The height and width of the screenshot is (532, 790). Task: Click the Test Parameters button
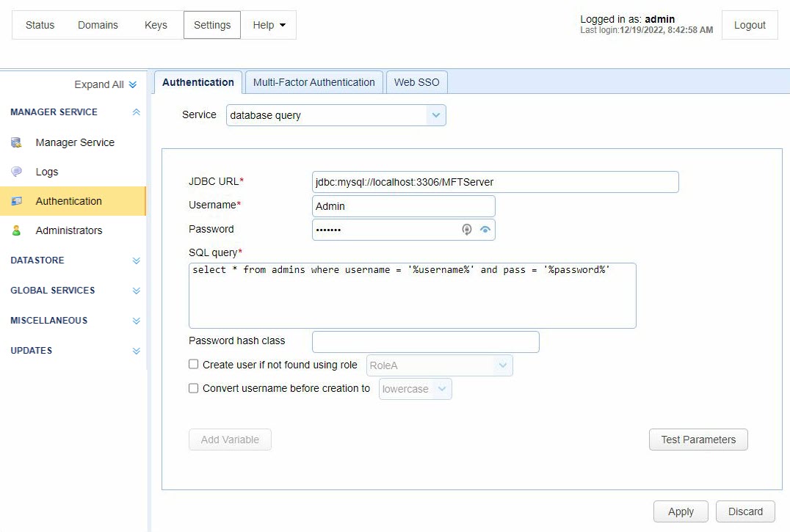697,440
